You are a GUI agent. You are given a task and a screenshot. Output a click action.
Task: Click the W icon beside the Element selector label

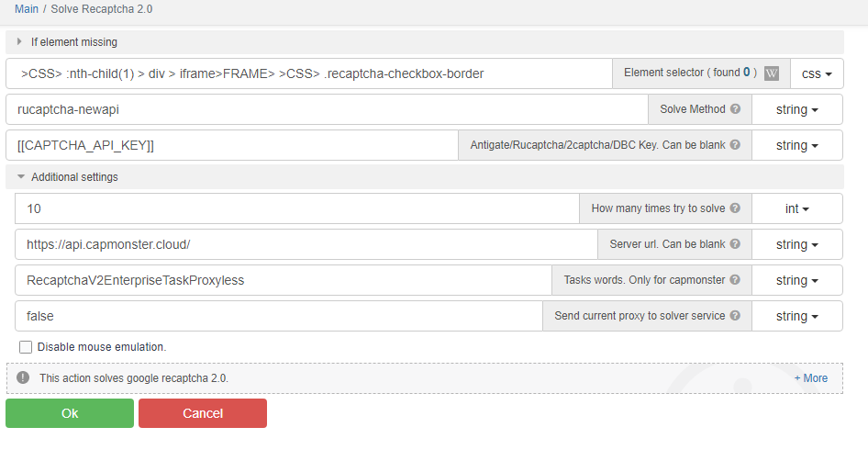(771, 73)
